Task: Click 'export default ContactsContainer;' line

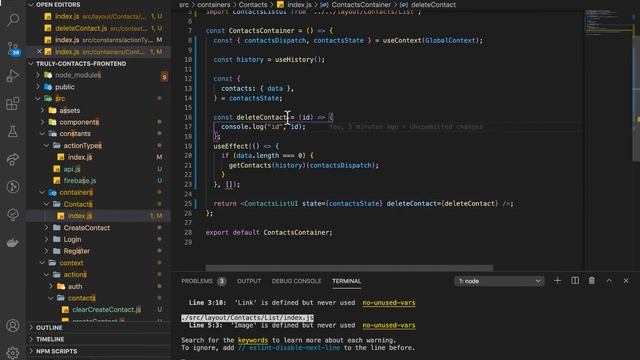Action: [x=269, y=233]
